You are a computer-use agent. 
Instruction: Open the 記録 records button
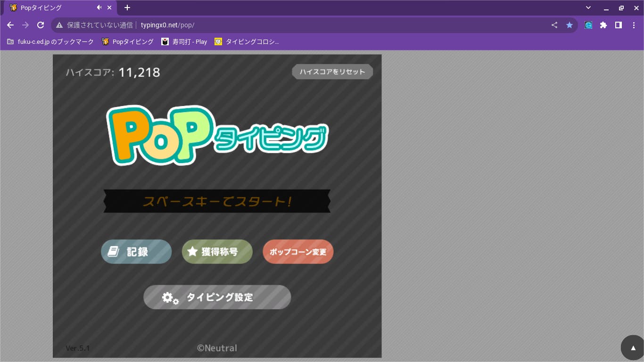click(136, 252)
